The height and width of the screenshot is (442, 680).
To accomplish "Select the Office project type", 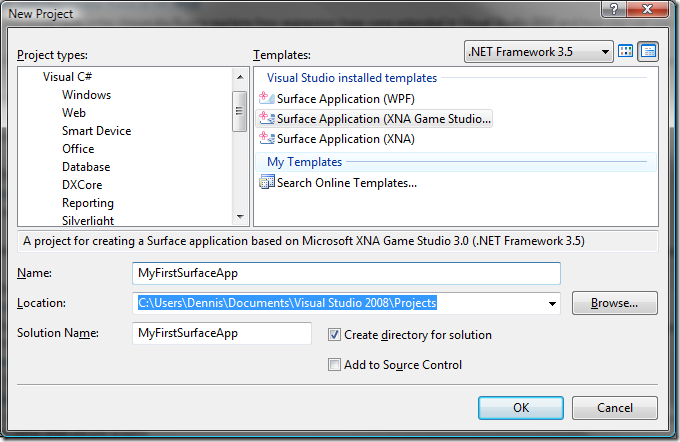I will point(78,149).
